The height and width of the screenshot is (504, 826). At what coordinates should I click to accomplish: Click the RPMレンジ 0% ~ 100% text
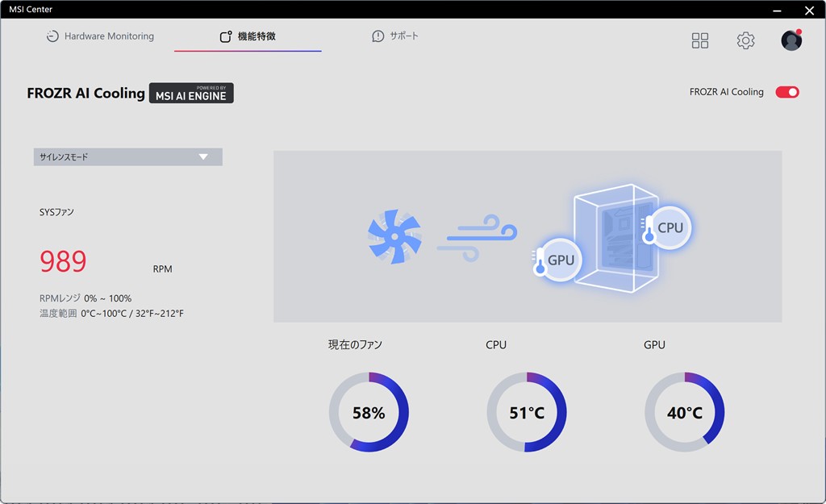[x=86, y=298]
